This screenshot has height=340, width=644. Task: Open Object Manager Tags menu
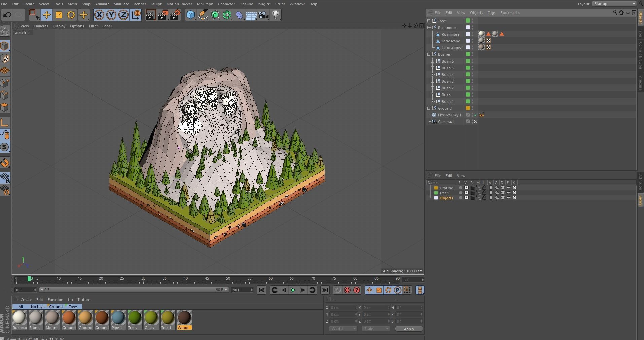coord(491,13)
